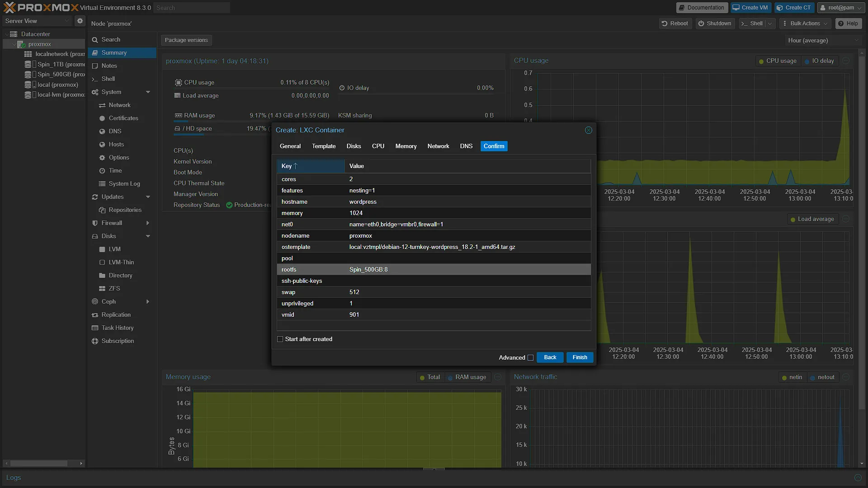Viewport: 868px width, 488px height.
Task: Open the Hosts menu item
Action: point(116,144)
